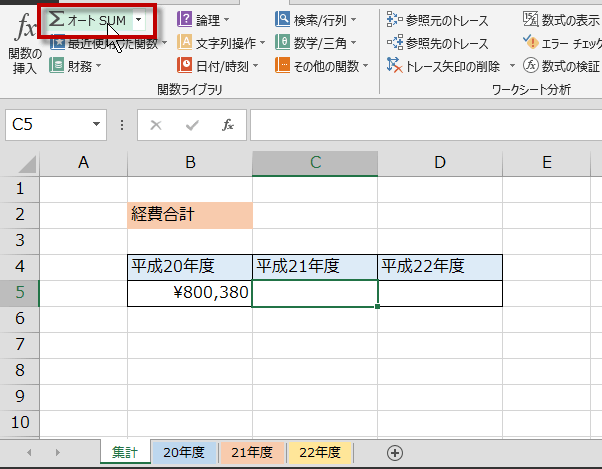Viewport: 602px width, 469px height.
Task: Click Error Checking (エラー チェック) icon
Action: (531, 42)
